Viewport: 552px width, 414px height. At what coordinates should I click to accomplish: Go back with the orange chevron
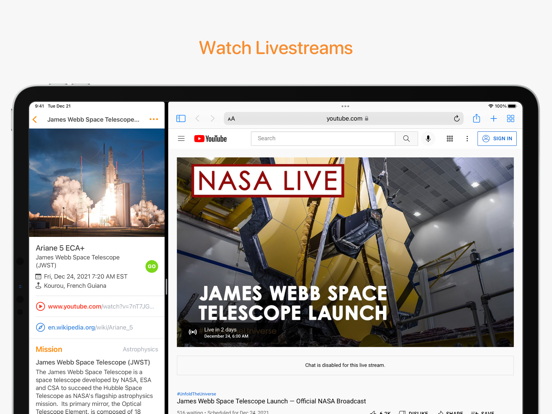pyautogui.click(x=35, y=120)
